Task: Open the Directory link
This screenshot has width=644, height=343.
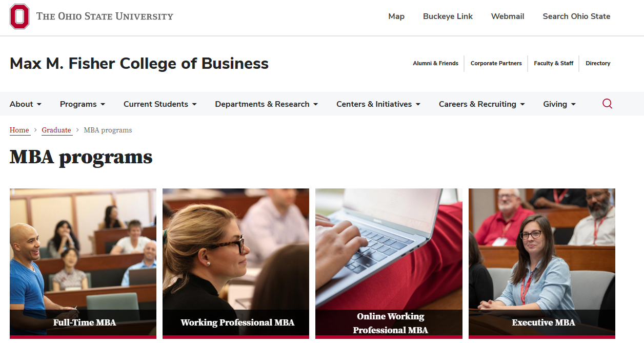Action: click(598, 64)
